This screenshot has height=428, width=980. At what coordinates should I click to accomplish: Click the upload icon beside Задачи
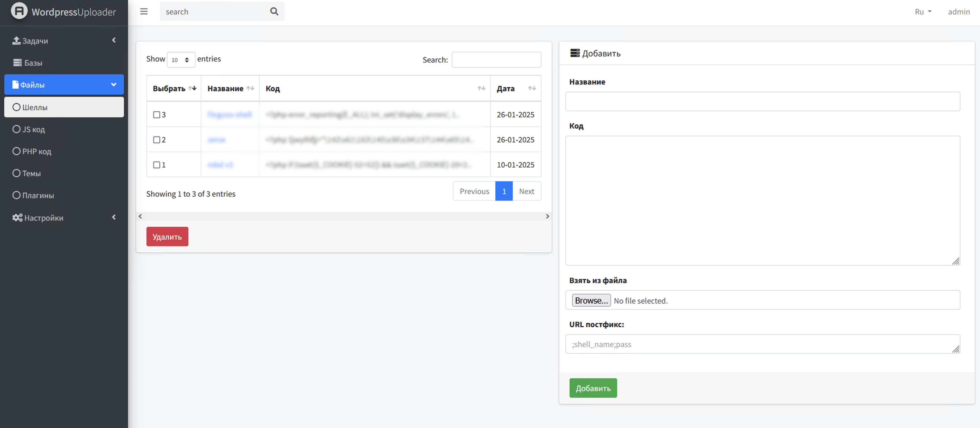click(16, 40)
